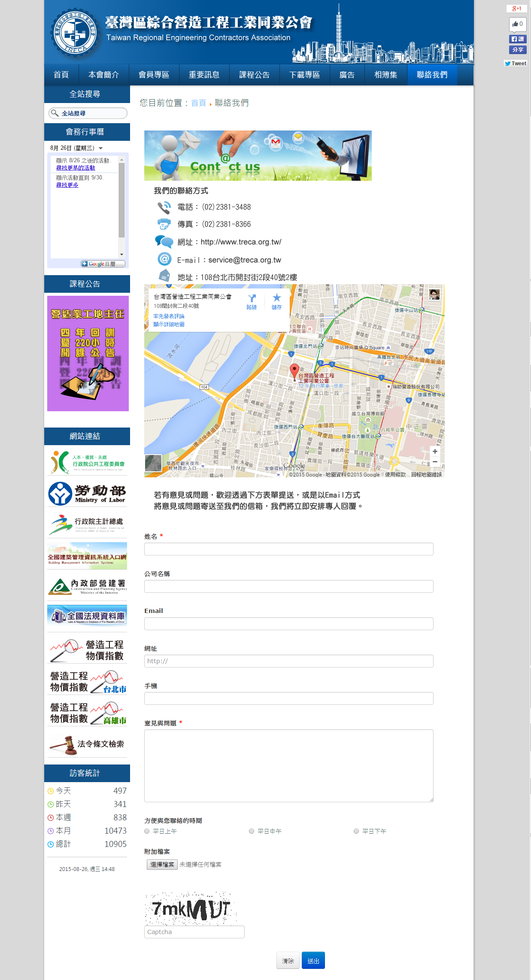
Task: Switch map to satellite view thumbnail
Action: [x=153, y=463]
